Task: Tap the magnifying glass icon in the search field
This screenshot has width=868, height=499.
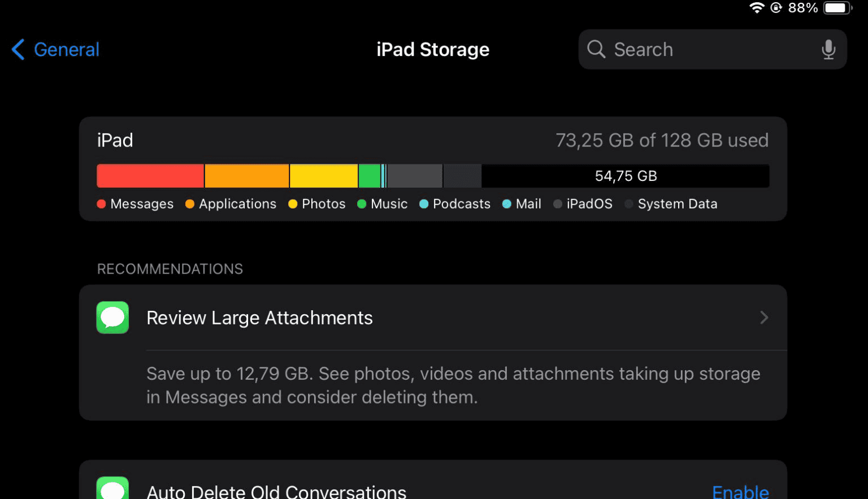Action: [596, 49]
